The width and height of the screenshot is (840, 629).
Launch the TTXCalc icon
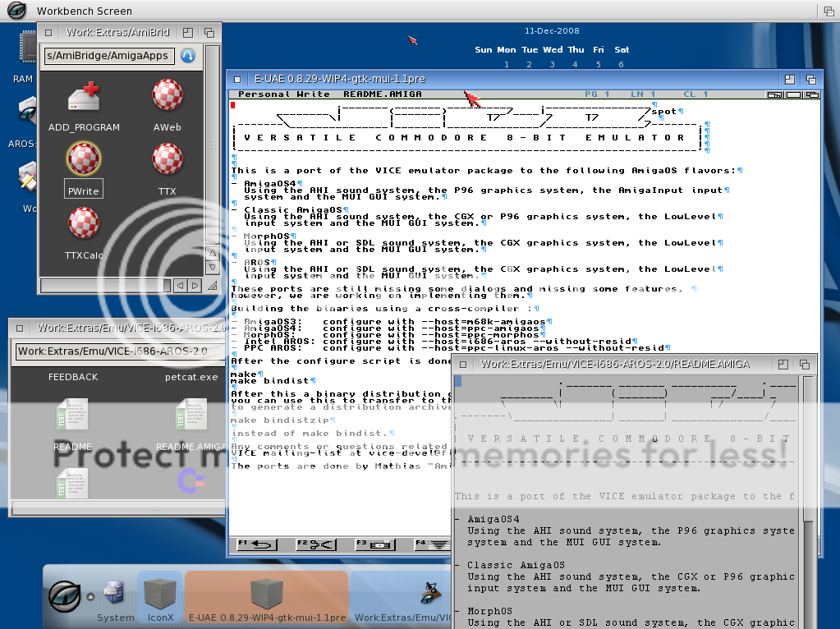point(84,223)
